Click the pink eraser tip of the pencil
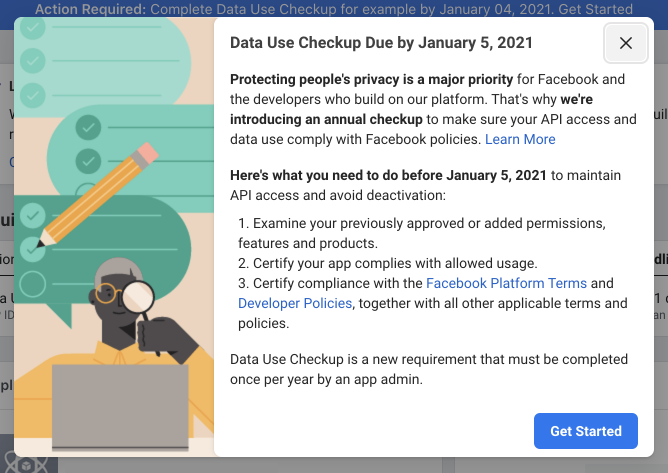Screen dimensions: 668x473 tap(145, 154)
